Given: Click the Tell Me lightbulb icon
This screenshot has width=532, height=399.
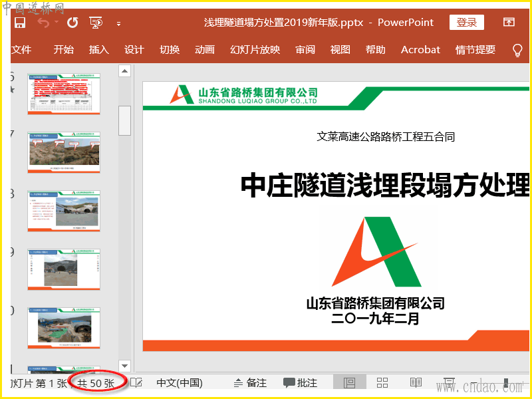Looking at the screenshot, I should tap(517, 51).
